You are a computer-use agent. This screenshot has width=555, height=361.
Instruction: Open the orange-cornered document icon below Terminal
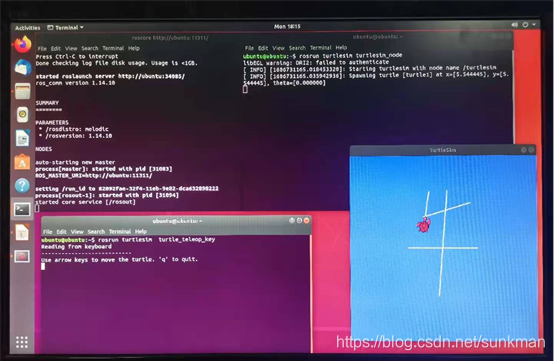pyautogui.click(x=22, y=233)
